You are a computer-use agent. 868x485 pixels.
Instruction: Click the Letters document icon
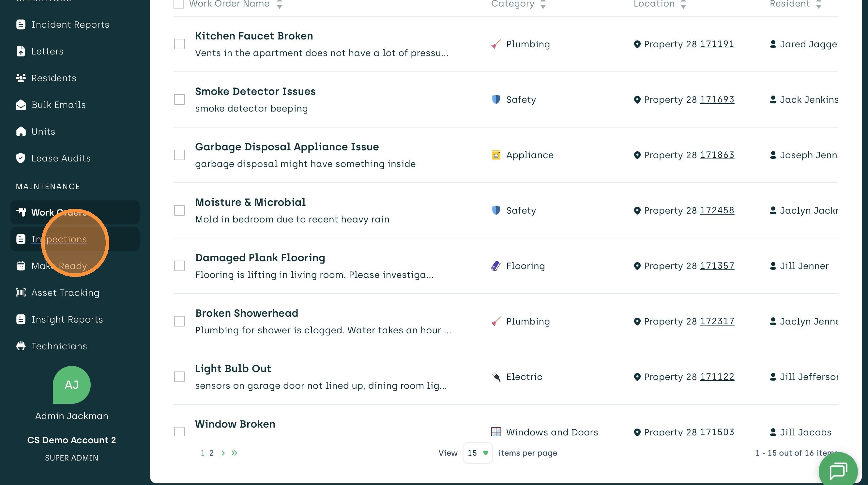(21, 51)
